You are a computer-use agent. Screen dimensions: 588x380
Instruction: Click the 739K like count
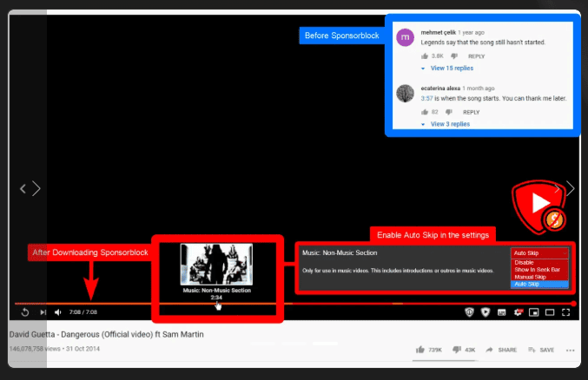tap(435, 350)
